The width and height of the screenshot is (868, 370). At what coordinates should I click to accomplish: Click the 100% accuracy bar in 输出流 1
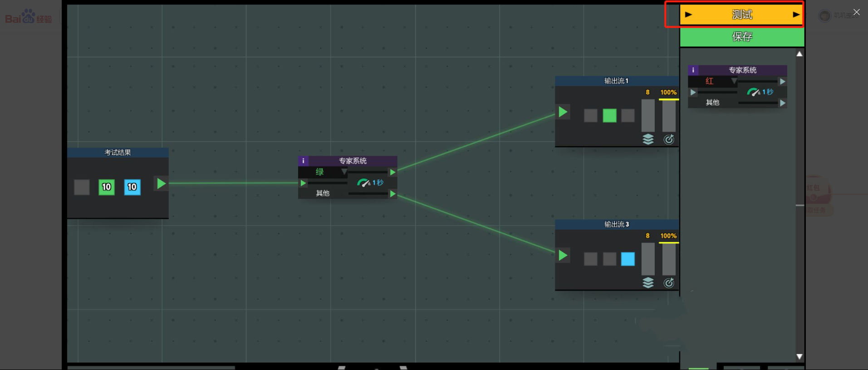click(x=669, y=116)
